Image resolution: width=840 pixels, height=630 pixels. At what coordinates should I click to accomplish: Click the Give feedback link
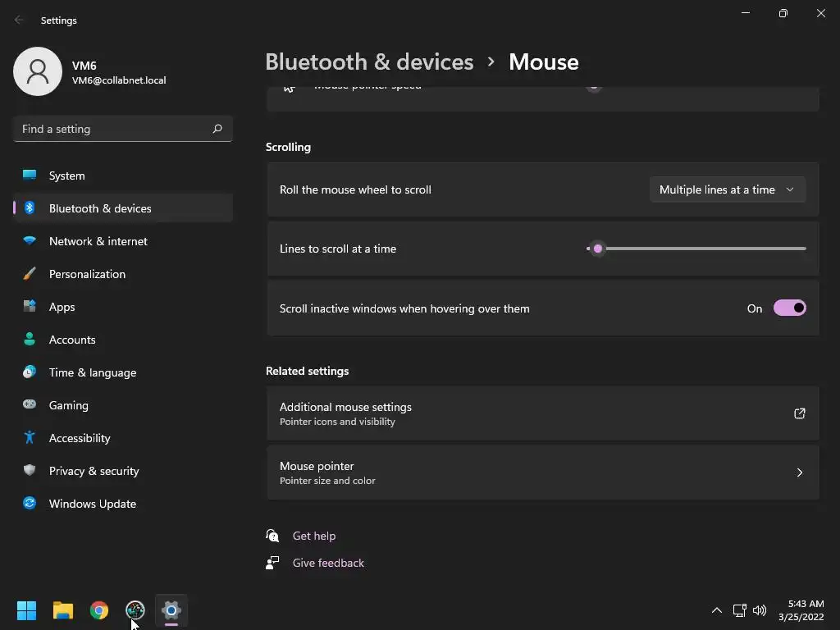point(328,563)
